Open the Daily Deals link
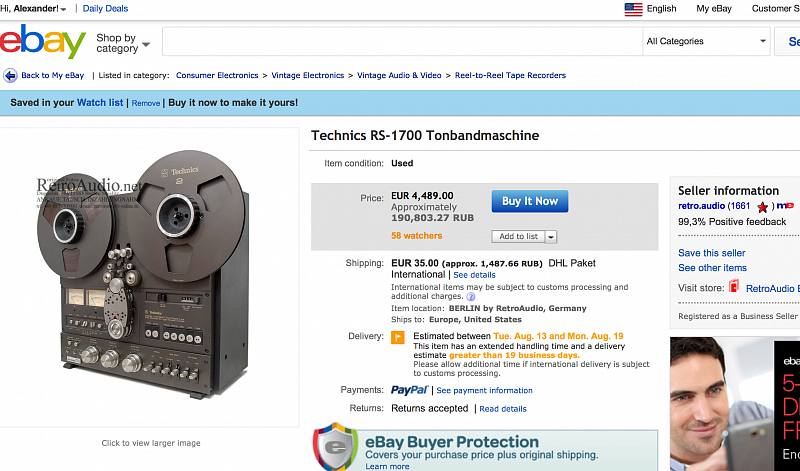The image size is (800, 471). pyautogui.click(x=105, y=9)
